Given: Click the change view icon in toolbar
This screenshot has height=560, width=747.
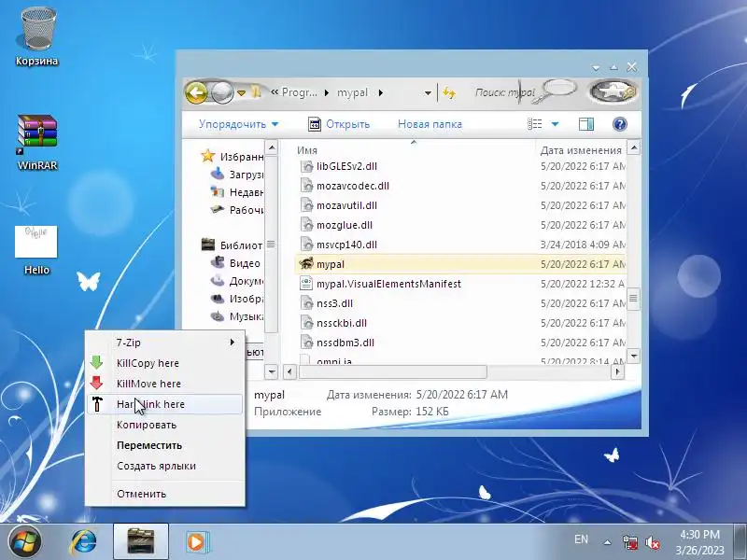Looking at the screenshot, I should click(534, 124).
